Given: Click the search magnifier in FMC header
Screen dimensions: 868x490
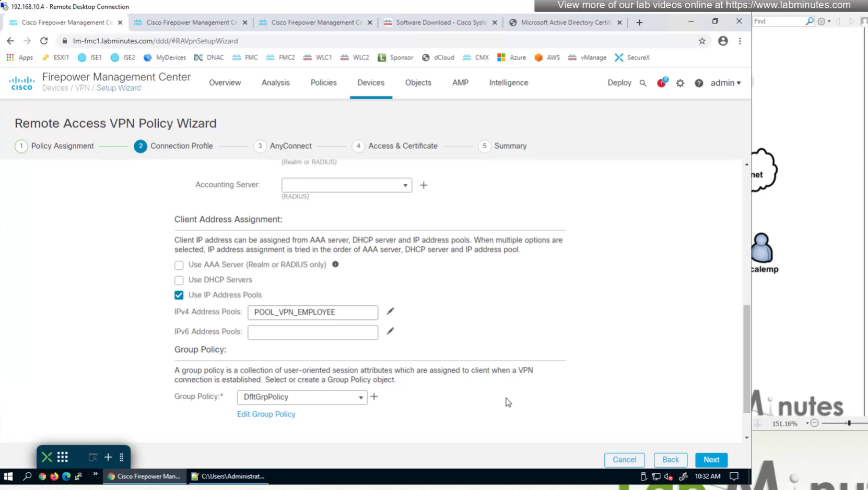Looking at the screenshot, I should coord(643,83).
